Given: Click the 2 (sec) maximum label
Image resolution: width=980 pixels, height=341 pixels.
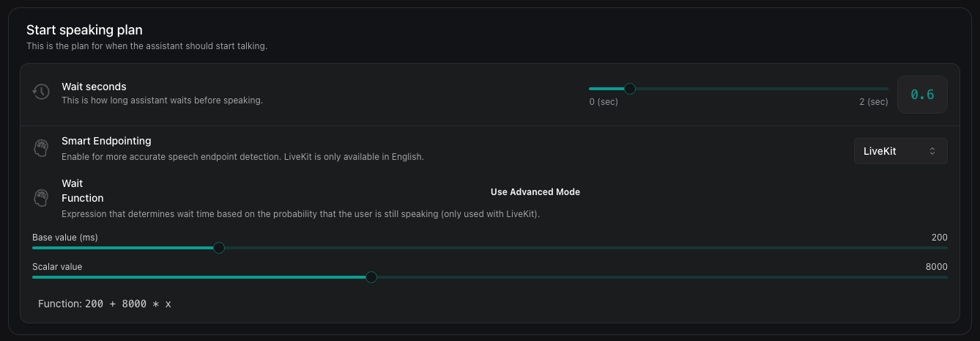Looking at the screenshot, I should [x=873, y=102].
